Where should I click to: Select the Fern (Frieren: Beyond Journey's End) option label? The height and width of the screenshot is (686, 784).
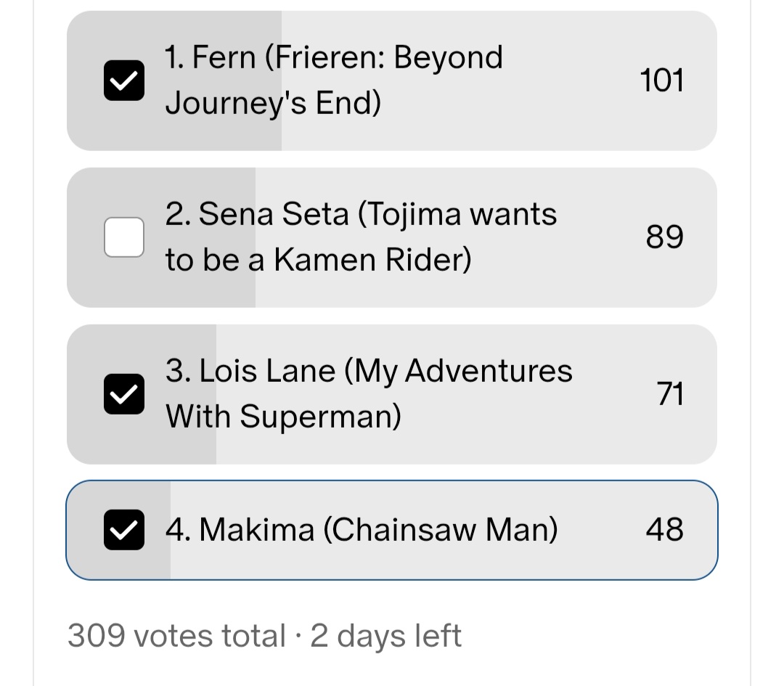pos(334,80)
